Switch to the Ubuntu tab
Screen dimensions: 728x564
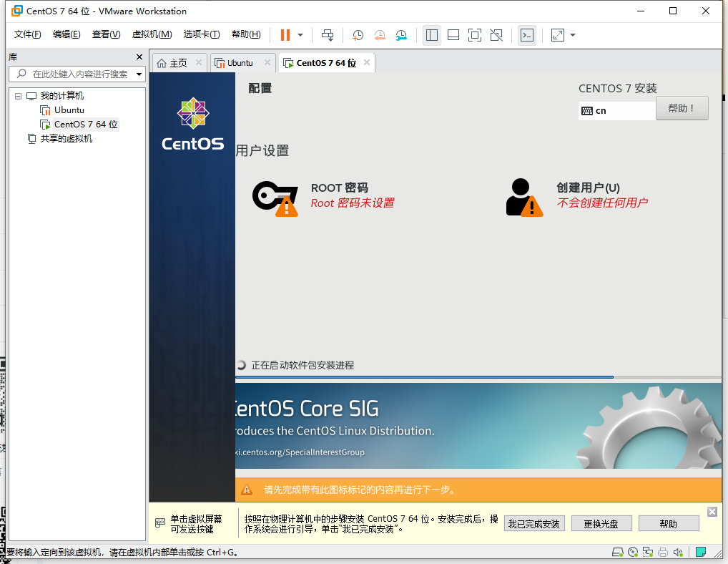point(240,63)
